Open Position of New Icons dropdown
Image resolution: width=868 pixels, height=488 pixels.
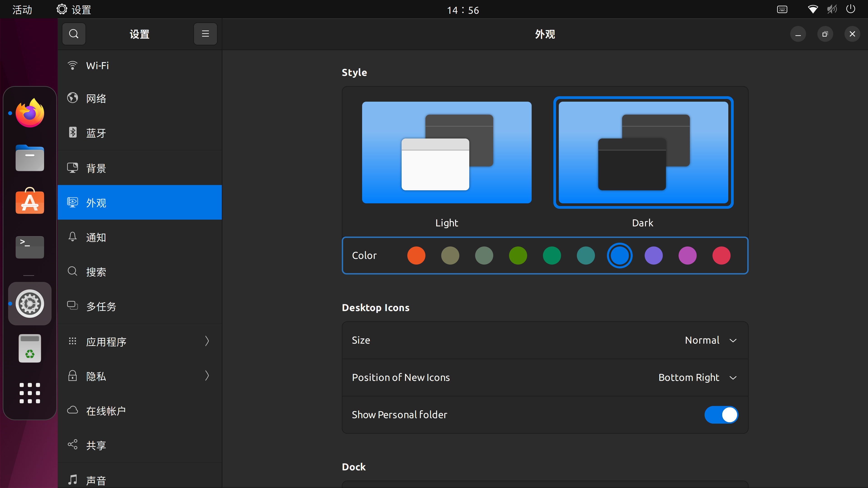click(x=697, y=378)
